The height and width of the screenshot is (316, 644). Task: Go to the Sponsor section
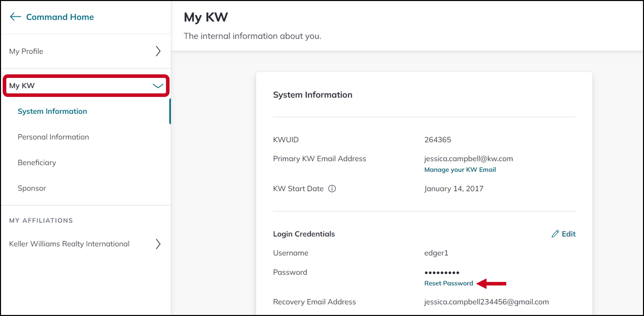[x=32, y=188]
